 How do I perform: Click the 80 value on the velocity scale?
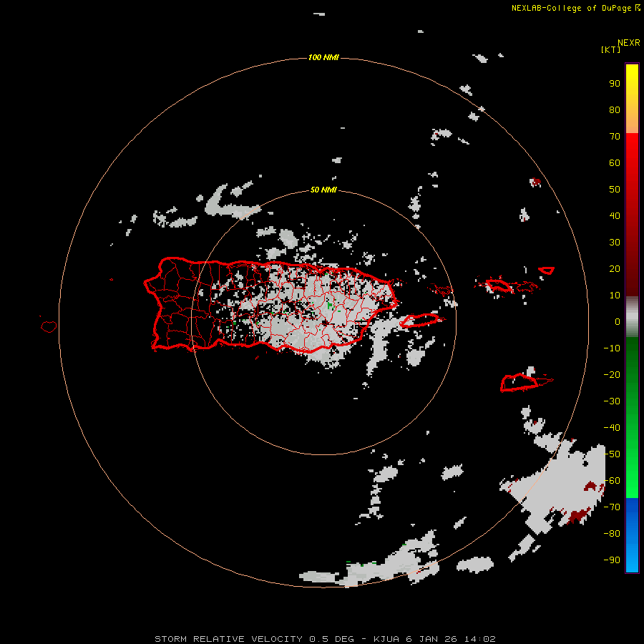click(615, 109)
